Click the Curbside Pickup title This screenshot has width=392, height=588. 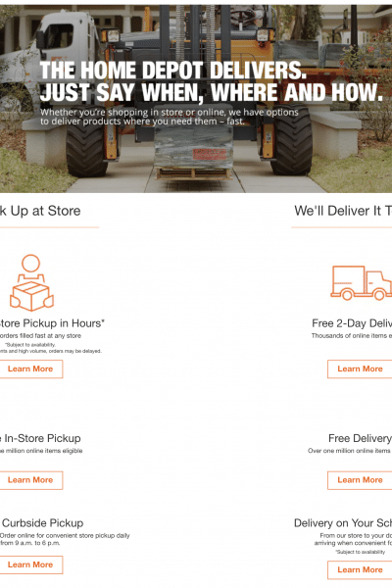[x=42, y=522]
